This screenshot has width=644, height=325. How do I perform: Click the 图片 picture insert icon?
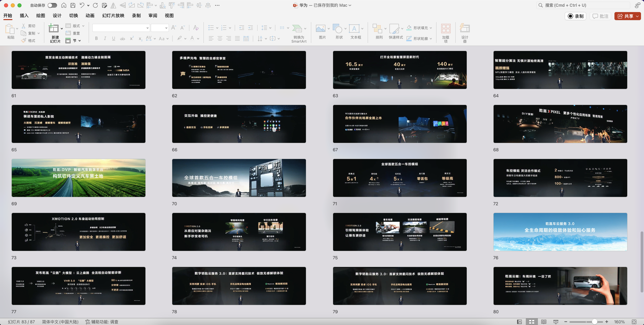[321, 29]
